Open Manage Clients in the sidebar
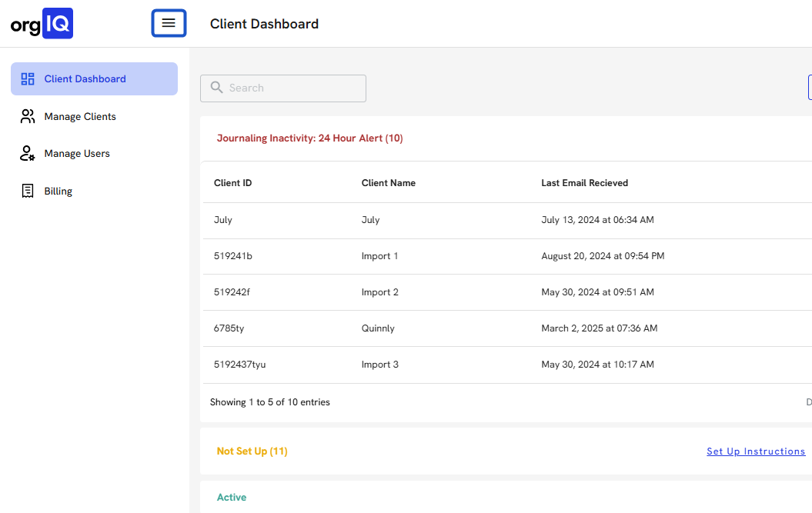The image size is (812, 513). coord(80,117)
